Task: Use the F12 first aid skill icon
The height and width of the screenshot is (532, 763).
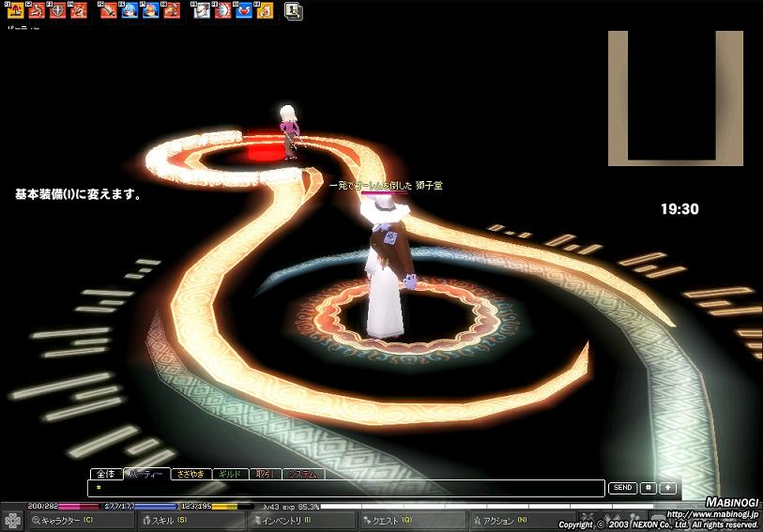Action: point(265,10)
